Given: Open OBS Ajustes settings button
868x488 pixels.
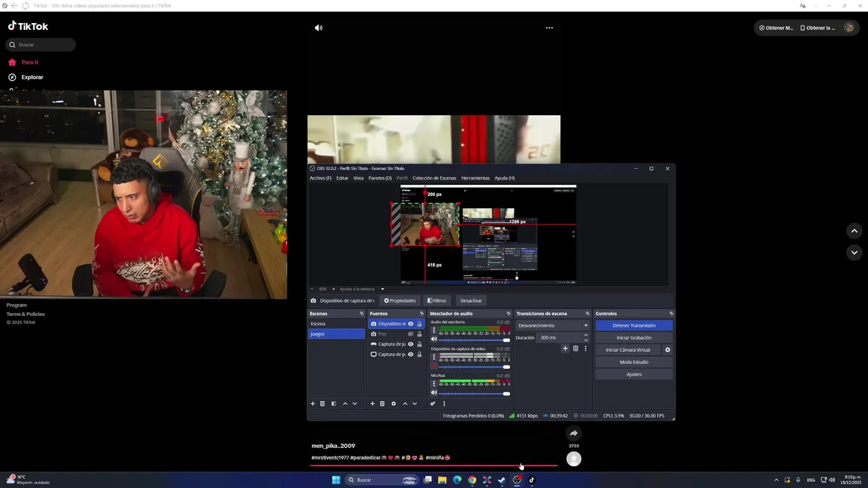Looking at the screenshot, I should 634,374.
